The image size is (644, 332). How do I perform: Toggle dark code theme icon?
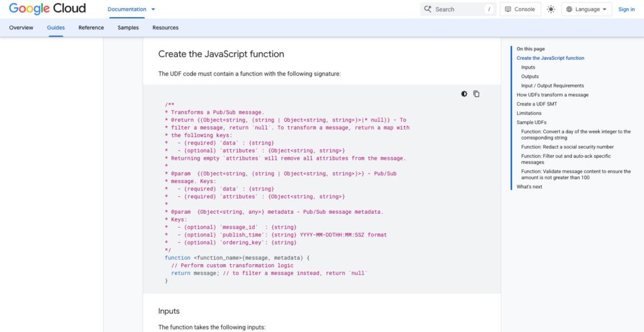click(x=464, y=94)
